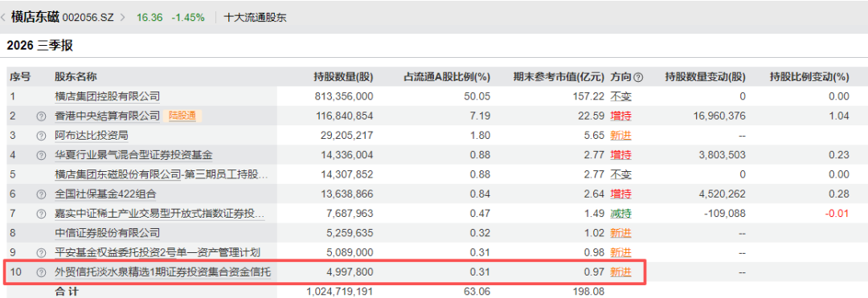This screenshot has height=298, width=868.
Task: Open 华夏行业景气混合型证券投资基金
Action: [133, 155]
